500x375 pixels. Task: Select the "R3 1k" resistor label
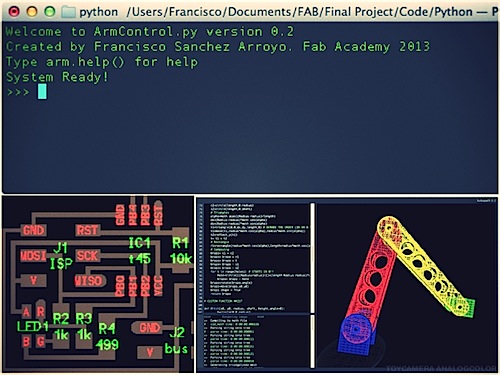(84, 327)
